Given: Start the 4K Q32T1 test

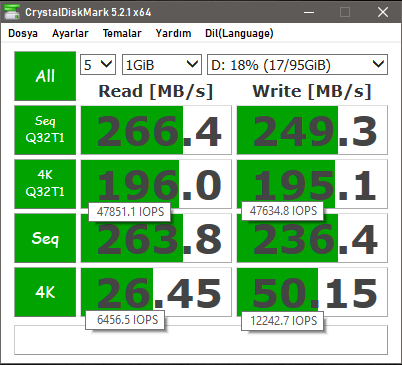Looking at the screenshot, I should pyautogui.click(x=45, y=184).
